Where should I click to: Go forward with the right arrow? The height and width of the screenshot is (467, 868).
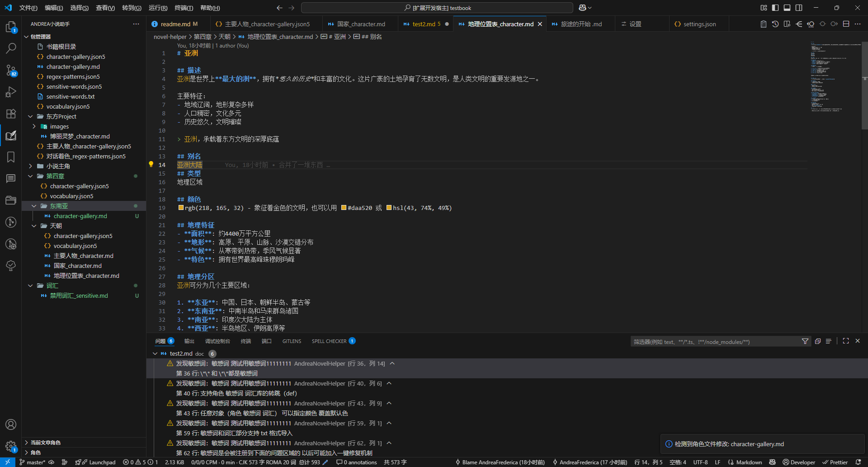(x=291, y=8)
